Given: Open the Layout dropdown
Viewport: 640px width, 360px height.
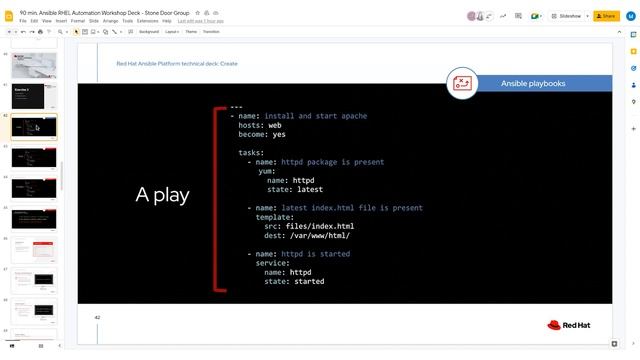Looking at the screenshot, I should (x=172, y=31).
